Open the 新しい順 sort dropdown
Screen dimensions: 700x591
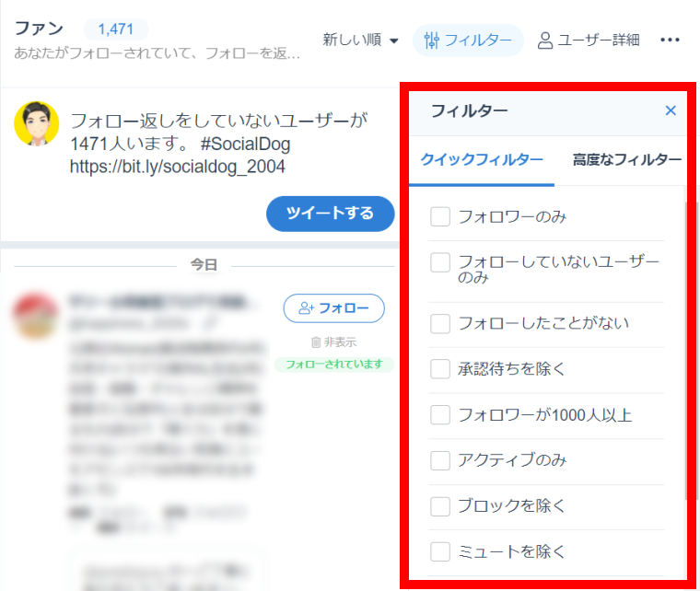coord(360,41)
